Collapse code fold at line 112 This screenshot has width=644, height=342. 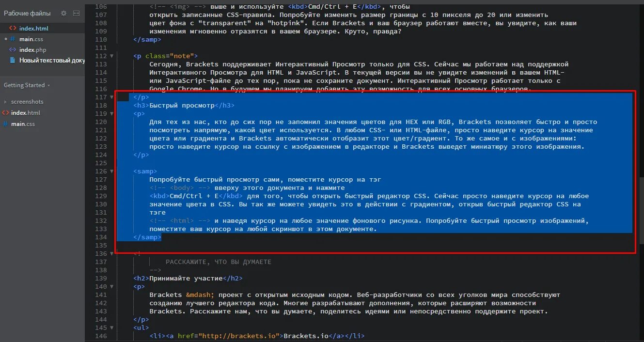coord(112,56)
